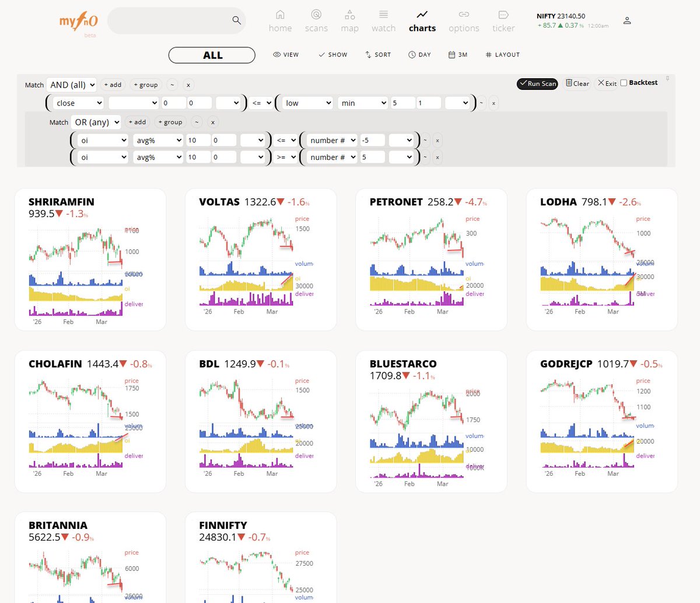Go to the scans page
This screenshot has height=603, width=700.
coord(316,22)
